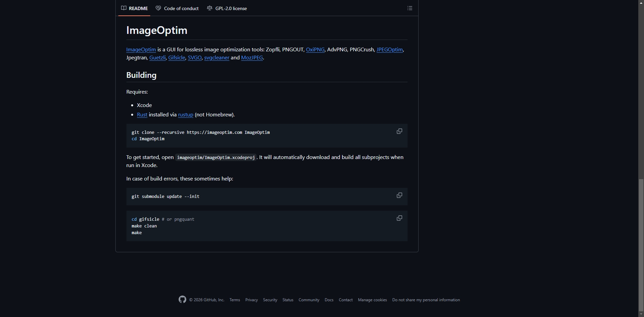Copy the git clone command block
The width and height of the screenshot is (644, 317).
399,131
